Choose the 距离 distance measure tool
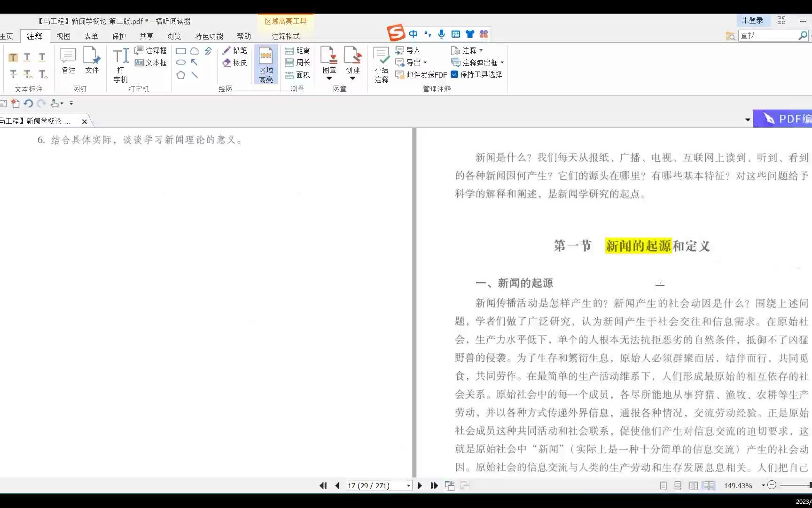 297,51
